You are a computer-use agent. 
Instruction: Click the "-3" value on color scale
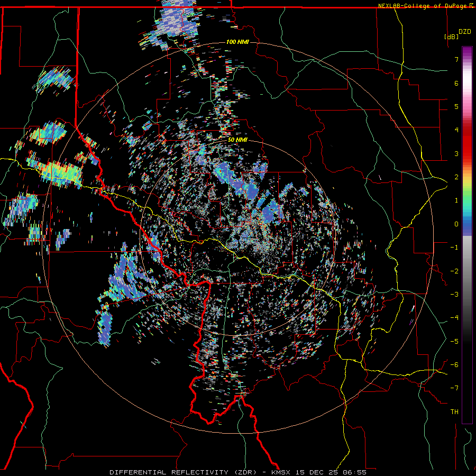click(x=454, y=295)
